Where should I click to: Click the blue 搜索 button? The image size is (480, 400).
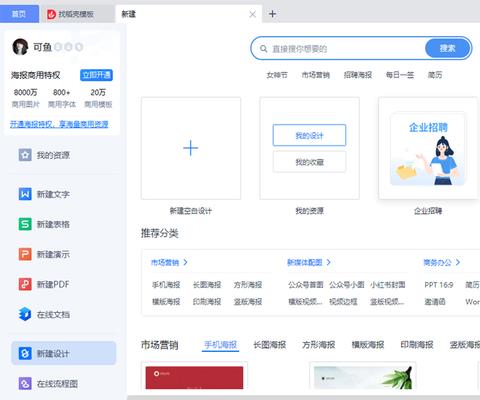click(x=447, y=48)
